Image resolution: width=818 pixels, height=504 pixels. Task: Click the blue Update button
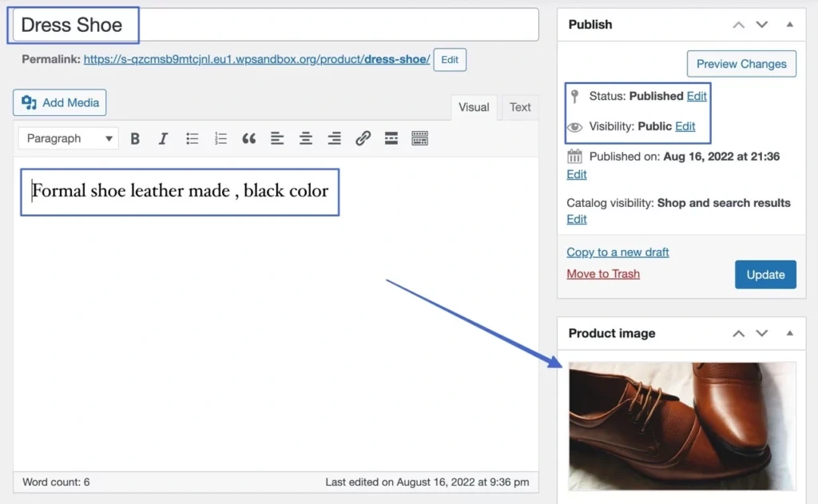click(765, 274)
